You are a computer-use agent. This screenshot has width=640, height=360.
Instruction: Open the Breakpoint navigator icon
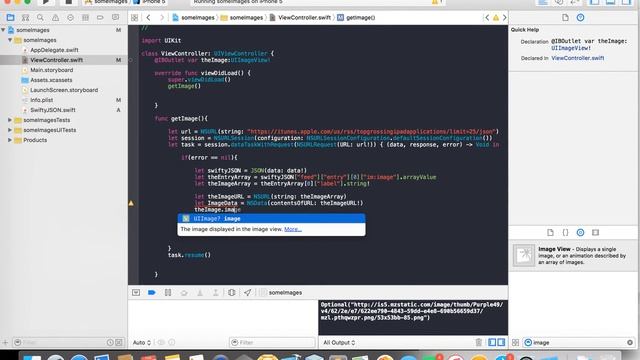click(100, 18)
